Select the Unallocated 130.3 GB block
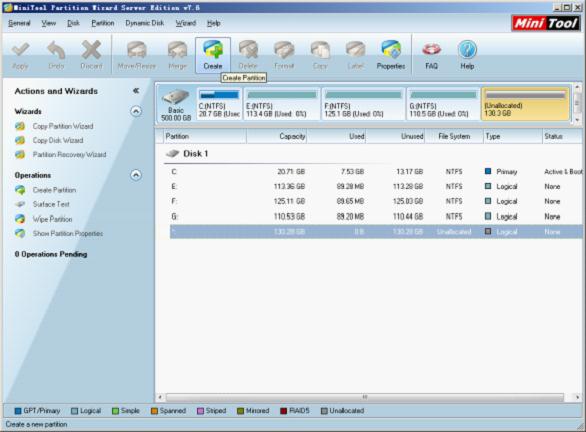586x432 pixels. click(525, 104)
